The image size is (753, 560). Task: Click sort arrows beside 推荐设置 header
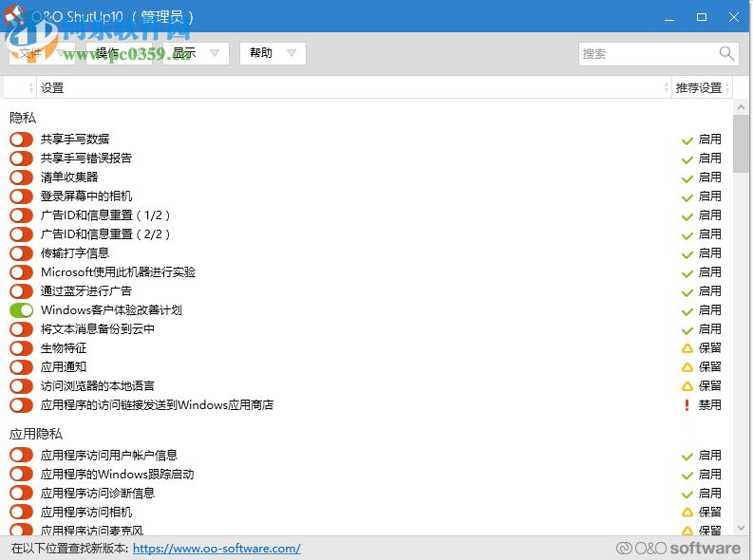point(727,88)
